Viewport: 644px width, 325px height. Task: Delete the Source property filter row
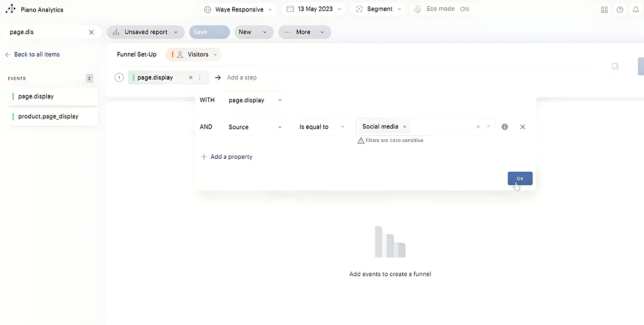(x=523, y=127)
